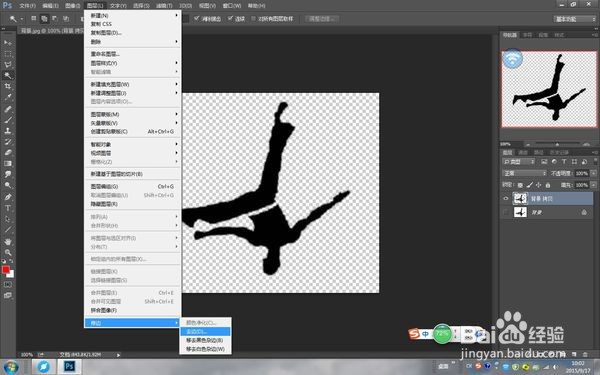
Task: Toggle Anti-alias checkbox in options bar
Action: pos(197,18)
